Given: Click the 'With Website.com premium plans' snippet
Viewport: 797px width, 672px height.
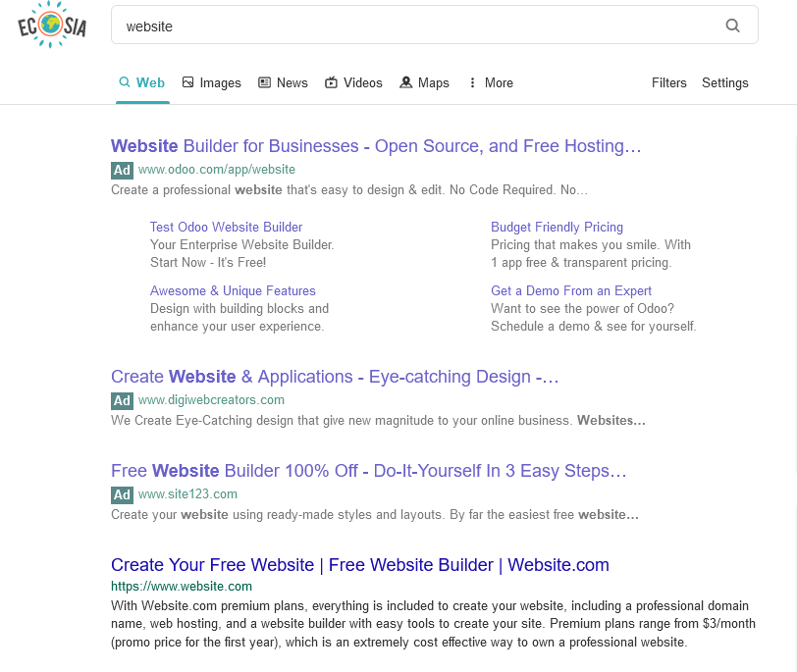Looking at the screenshot, I should pos(433,624).
